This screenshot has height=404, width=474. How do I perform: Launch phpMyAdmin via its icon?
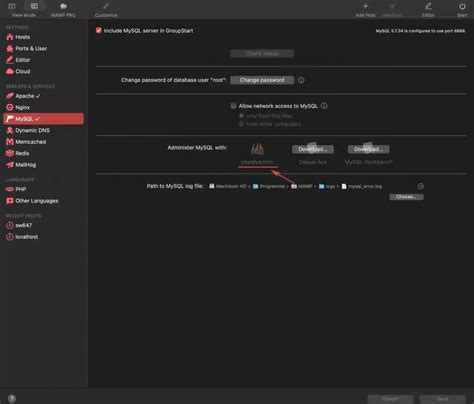257,149
